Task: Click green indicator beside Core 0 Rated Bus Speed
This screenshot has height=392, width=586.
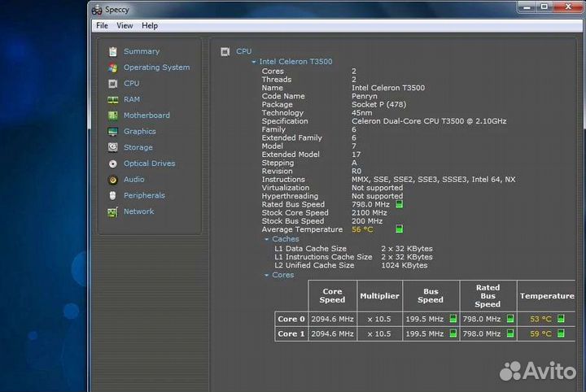Action: 510,319
